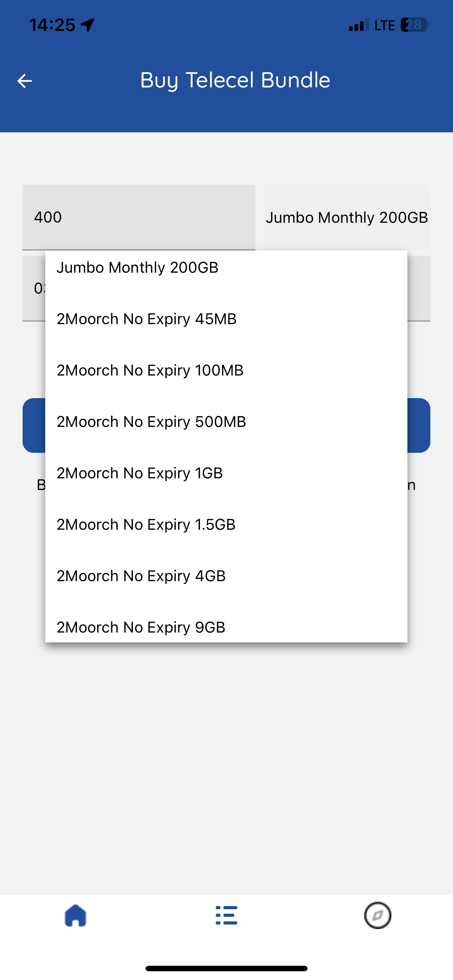
Task: Open the Jumbo Monthly 200GB bundle dropdown
Action: (x=347, y=218)
